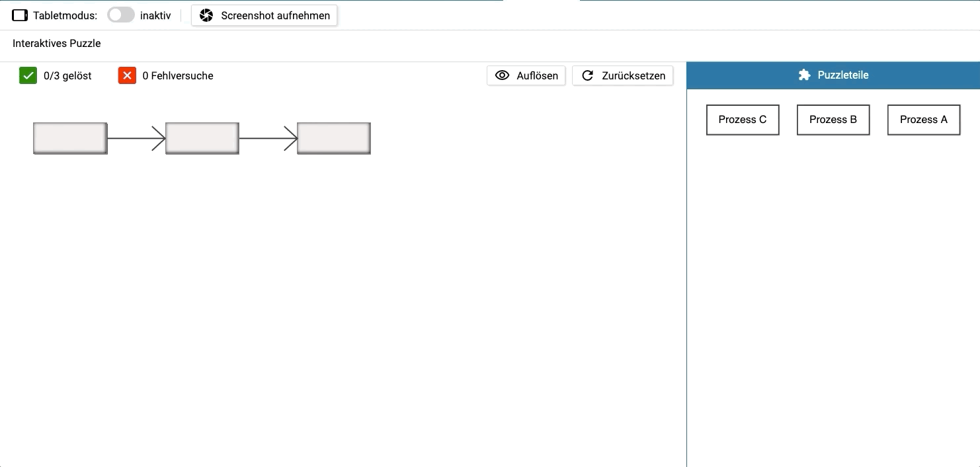Choose the Prozess A puzzle piece
Image resolution: width=980 pixels, height=467 pixels.
[x=923, y=120]
